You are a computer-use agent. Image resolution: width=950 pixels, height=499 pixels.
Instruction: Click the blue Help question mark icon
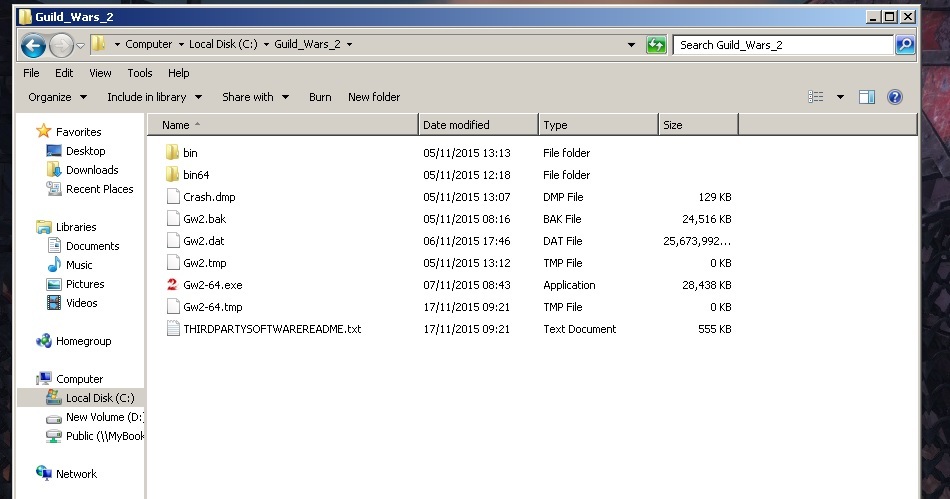[x=895, y=97]
